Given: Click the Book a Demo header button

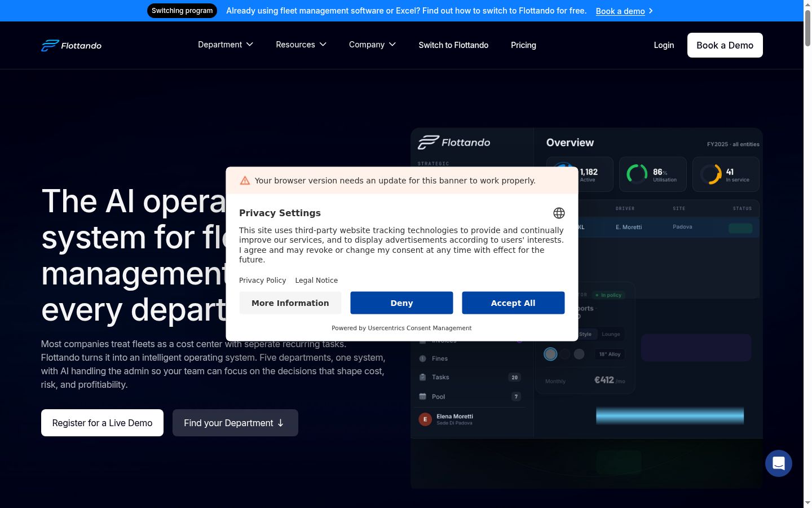Looking at the screenshot, I should [725, 45].
